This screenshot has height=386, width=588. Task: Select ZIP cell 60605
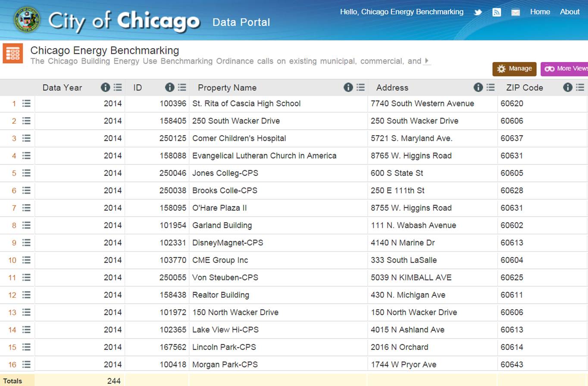click(x=512, y=173)
